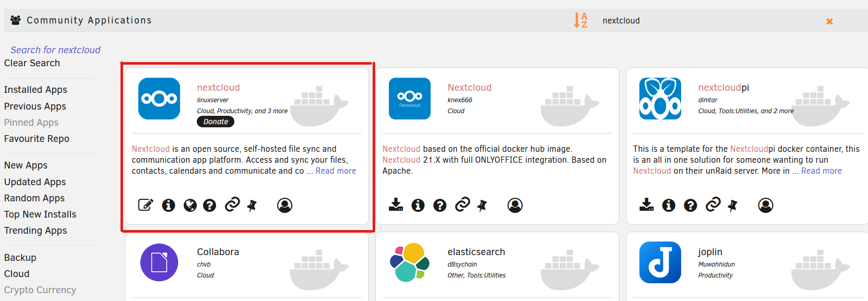This screenshot has height=301, width=868.
Task: Select the Cloud category
Action: 17,274
